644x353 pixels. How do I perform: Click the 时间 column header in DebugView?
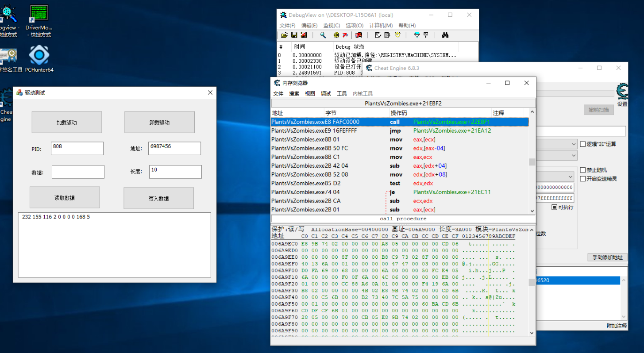click(312, 46)
